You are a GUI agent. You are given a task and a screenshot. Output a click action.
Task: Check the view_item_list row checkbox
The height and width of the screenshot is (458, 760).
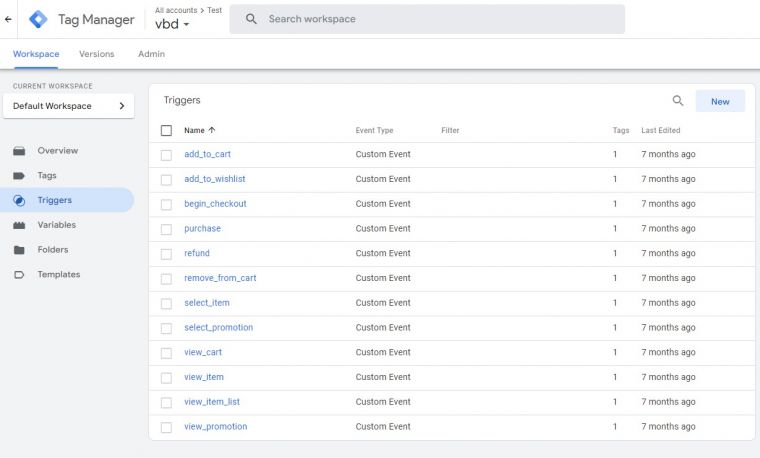coord(166,402)
